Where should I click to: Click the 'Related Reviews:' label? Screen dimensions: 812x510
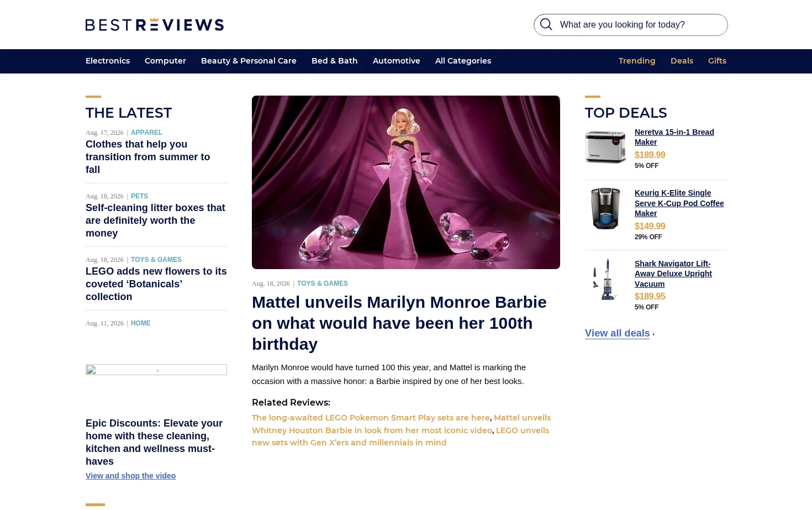291,403
